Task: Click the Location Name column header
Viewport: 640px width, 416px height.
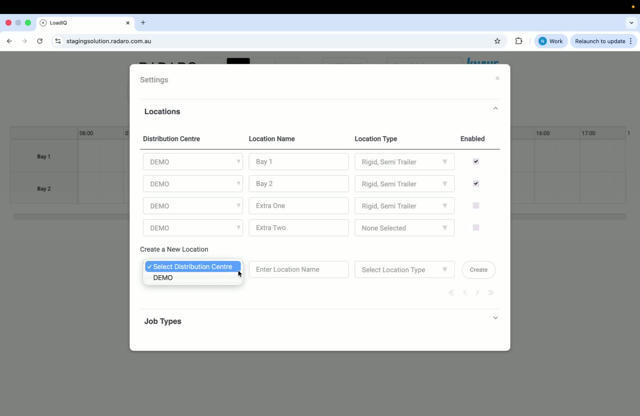Action: point(272,139)
